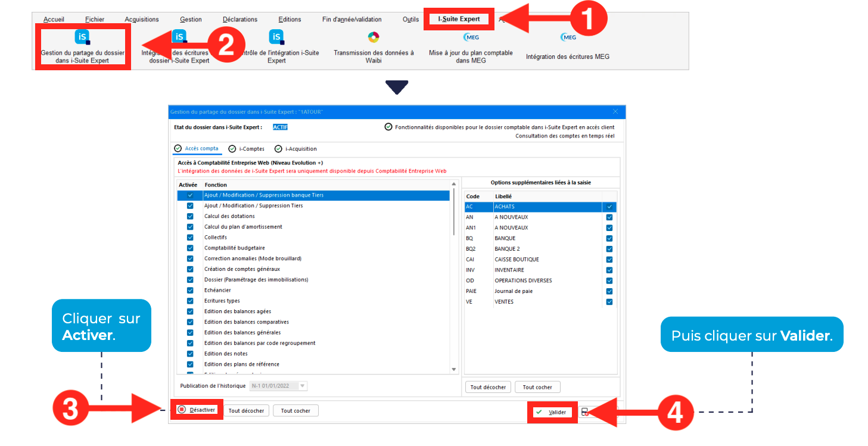The height and width of the screenshot is (446, 868).
Task: Open Publication de l'historique dropdown
Action: (279, 386)
